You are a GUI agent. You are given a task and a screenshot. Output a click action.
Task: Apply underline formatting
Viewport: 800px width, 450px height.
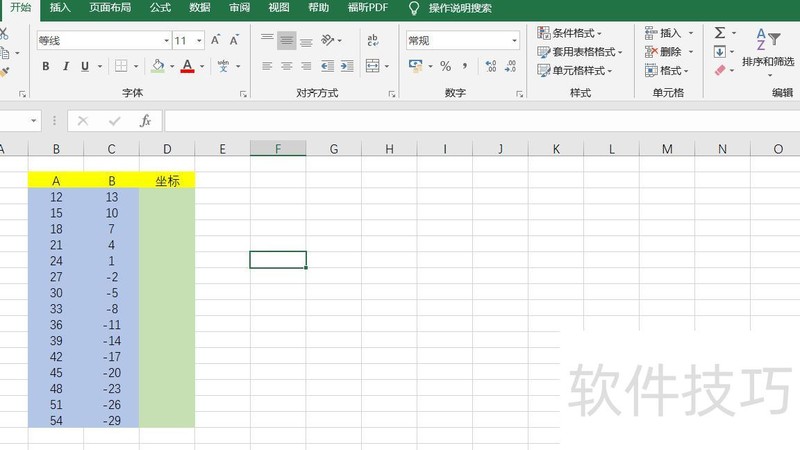point(85,66)
